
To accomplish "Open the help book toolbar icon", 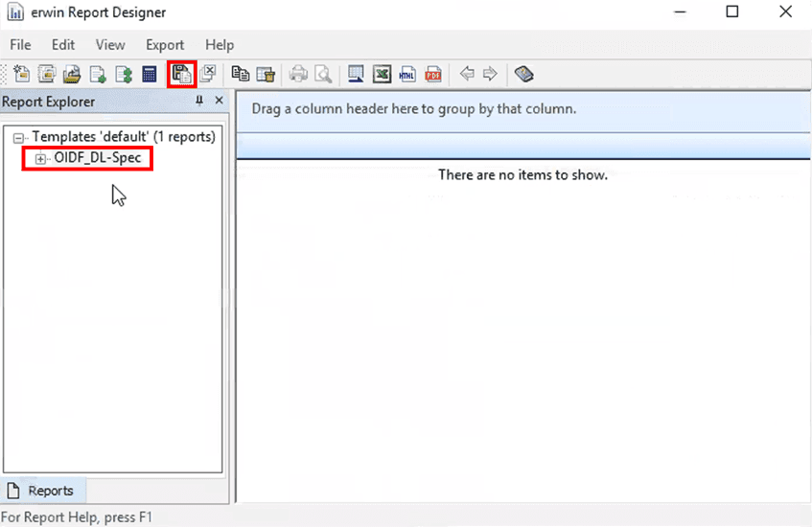I will [x=523, y=74].
